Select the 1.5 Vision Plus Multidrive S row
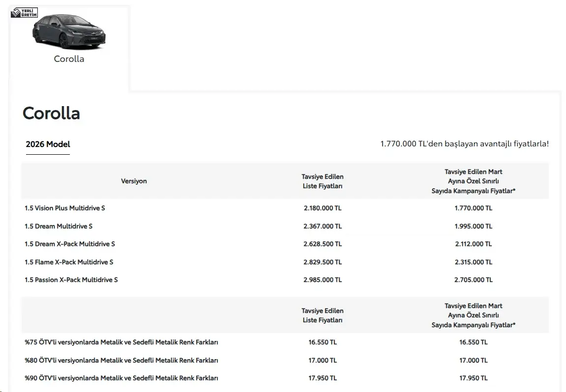The height and width of the screenshot is (392, 566). coord(285,208)
